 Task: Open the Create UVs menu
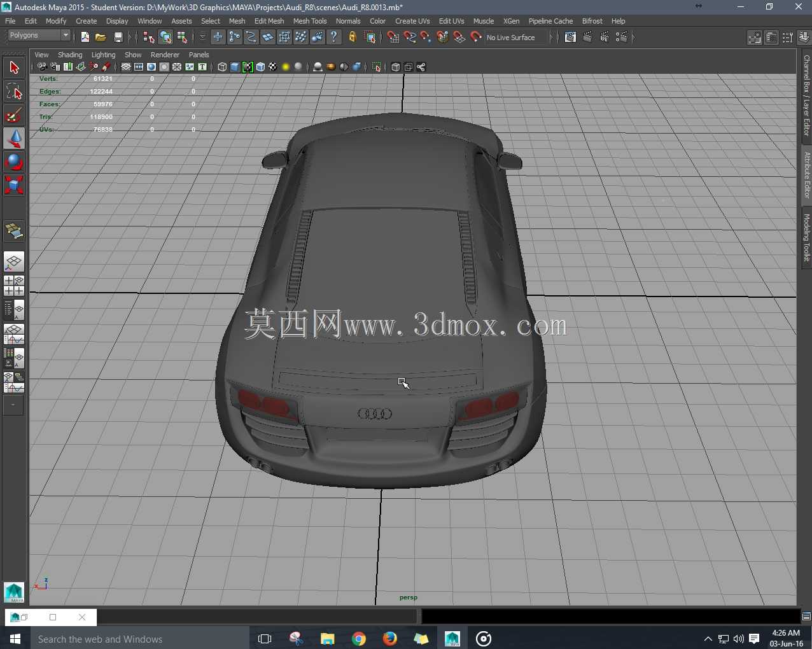(x=412, y=21)
